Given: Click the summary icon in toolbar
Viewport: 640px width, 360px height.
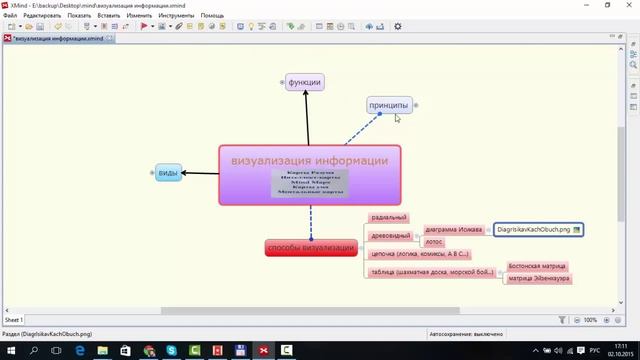Looking at the screenshot, I should click(115, 27).
